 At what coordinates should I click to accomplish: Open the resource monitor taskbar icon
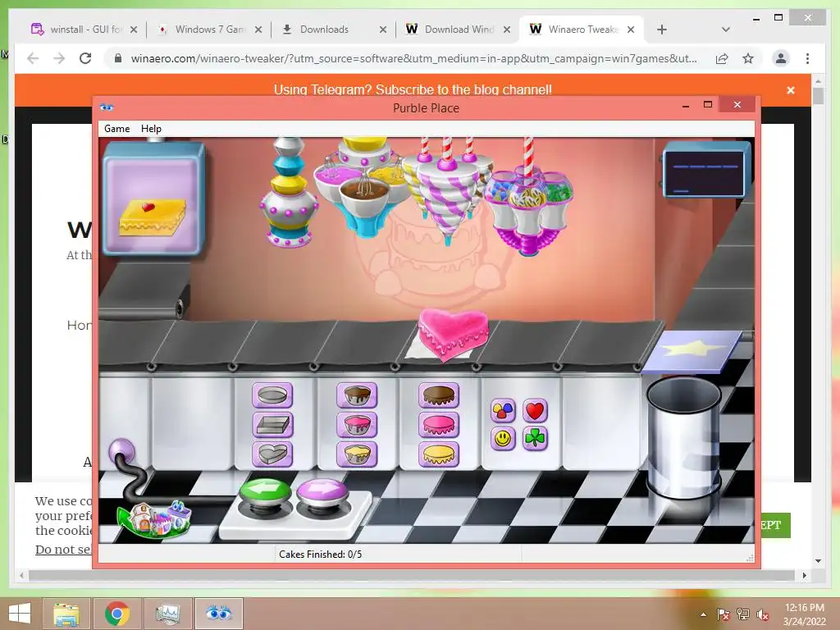(167, 614)
